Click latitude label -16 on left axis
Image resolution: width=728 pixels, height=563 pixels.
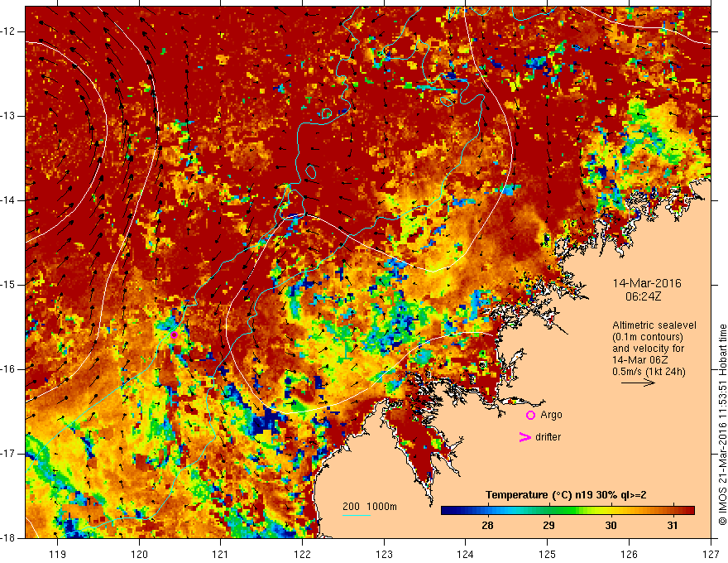[8, 369]
